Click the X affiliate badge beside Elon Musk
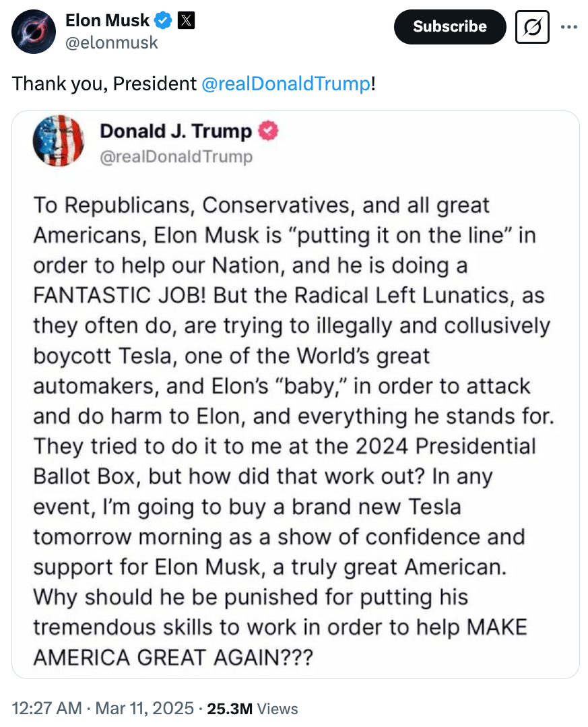This screenshot has width=588, height=727. pos(187,20)
